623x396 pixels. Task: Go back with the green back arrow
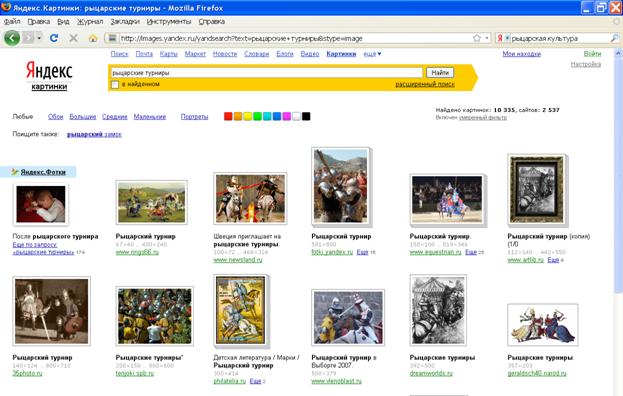(12, 38)
